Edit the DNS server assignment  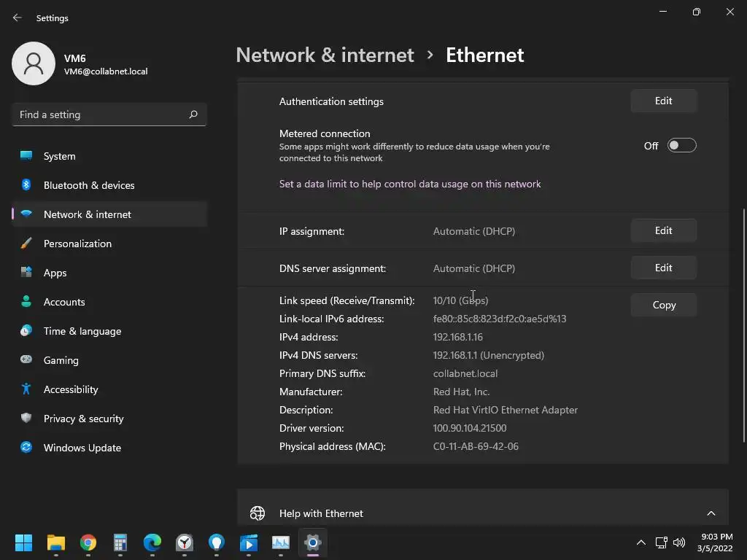click(663, 268)
